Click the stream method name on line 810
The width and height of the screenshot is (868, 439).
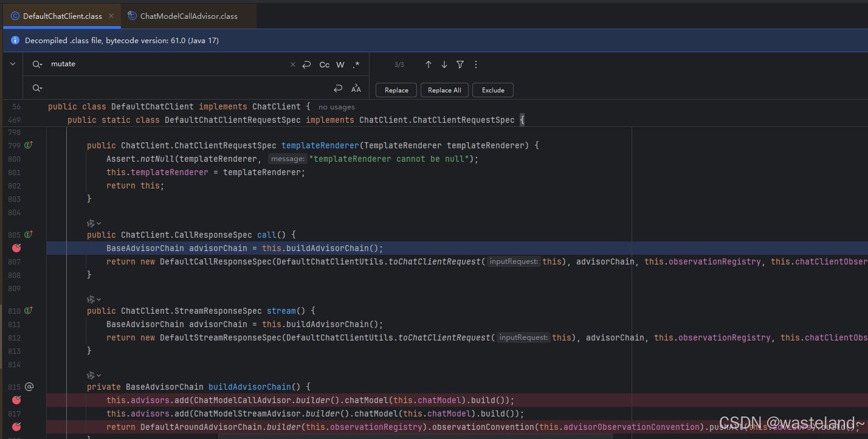click(x=281, y=311)
